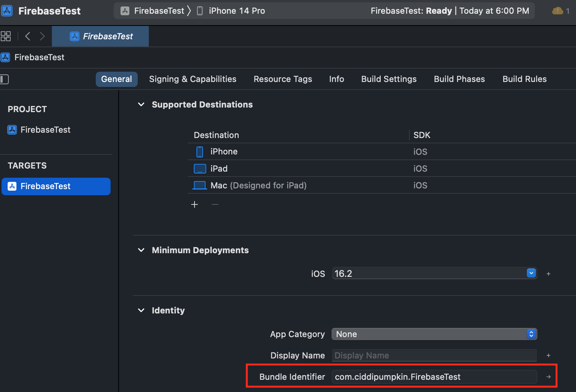This screenshot has height=392, width=576.
Task: Open the iOS 16.2 deployment version dropdown
Action: (434, 273)
